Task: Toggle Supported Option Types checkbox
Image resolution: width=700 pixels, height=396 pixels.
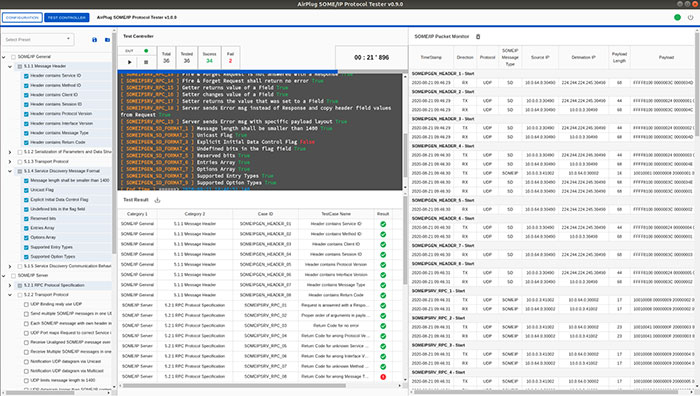Action: (26, 257)
